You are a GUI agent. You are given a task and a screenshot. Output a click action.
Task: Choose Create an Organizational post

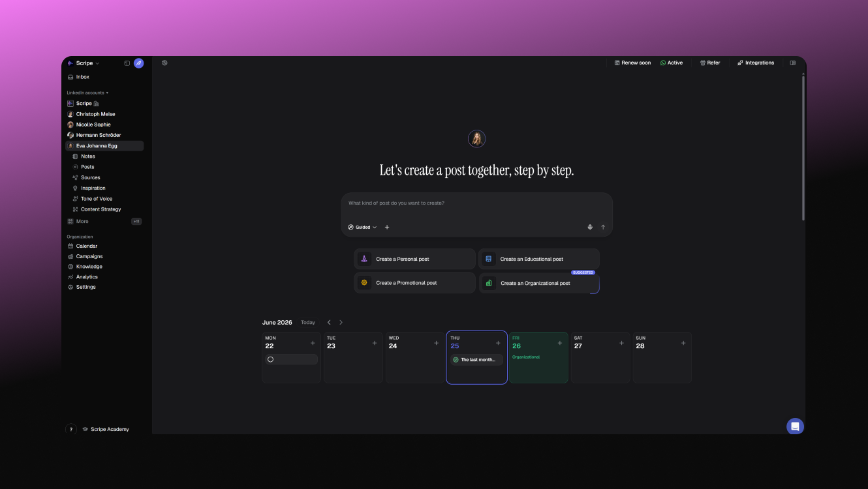tap(539, 283)
